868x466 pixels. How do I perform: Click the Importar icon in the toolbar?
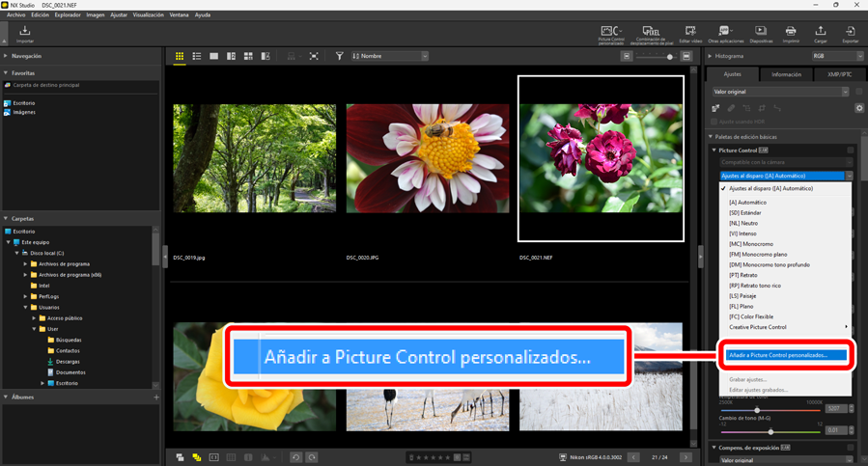point(25,34)
